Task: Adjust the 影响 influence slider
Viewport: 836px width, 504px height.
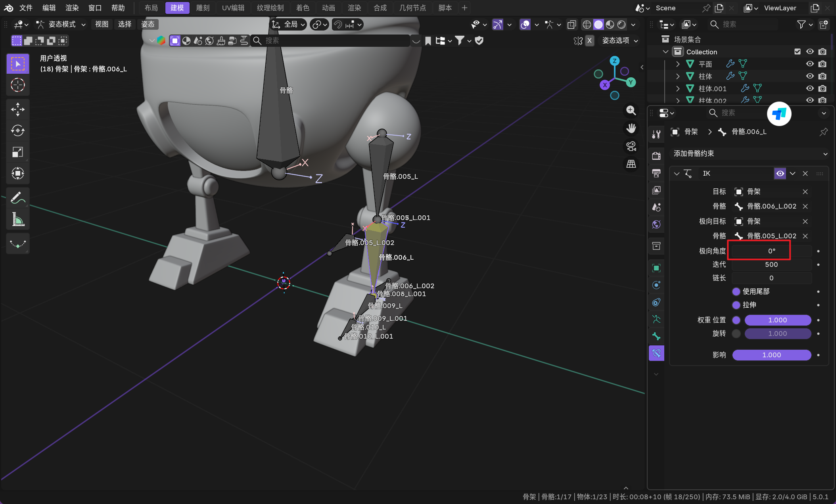Action: pos(771,355)
